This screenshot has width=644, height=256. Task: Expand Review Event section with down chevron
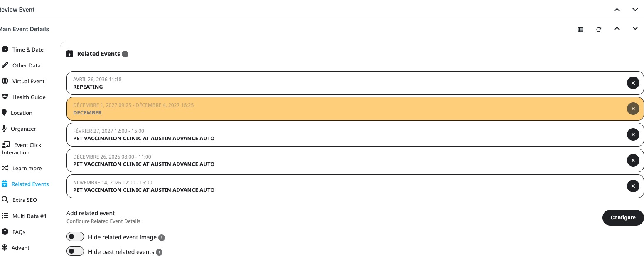[635, 10]
